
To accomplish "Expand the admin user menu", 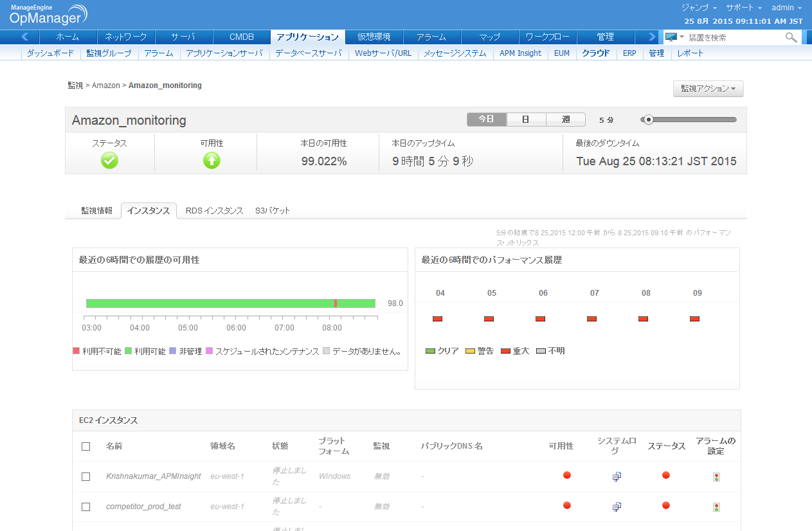I will tap(786, 8).
